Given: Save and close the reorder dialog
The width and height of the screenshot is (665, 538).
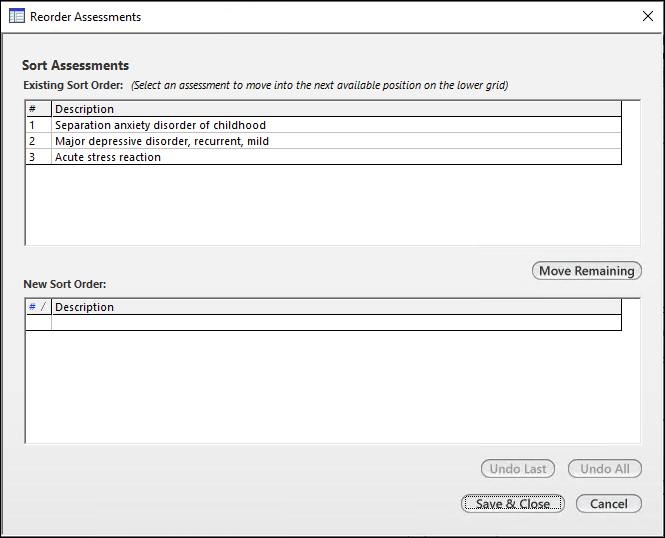Looking at the screenshot, I should tap(513, 504).
